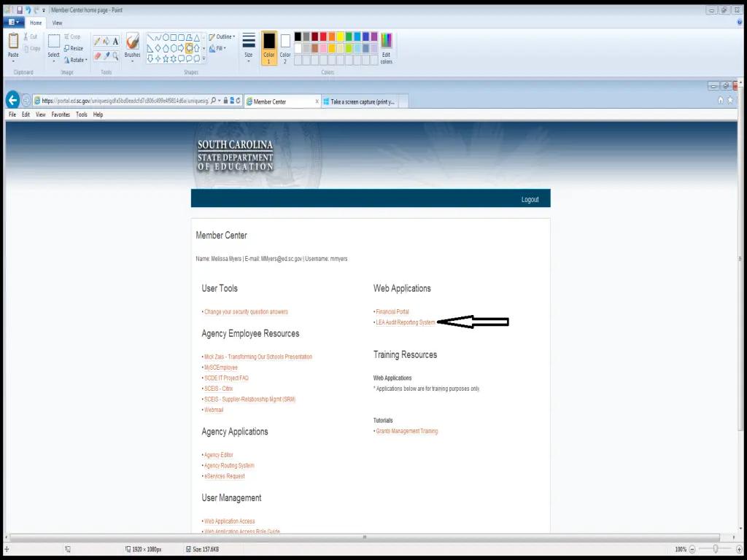Click the zoom in plus button
The height and width of the screenshot is (560, 747).
click(x=739, y=549)
